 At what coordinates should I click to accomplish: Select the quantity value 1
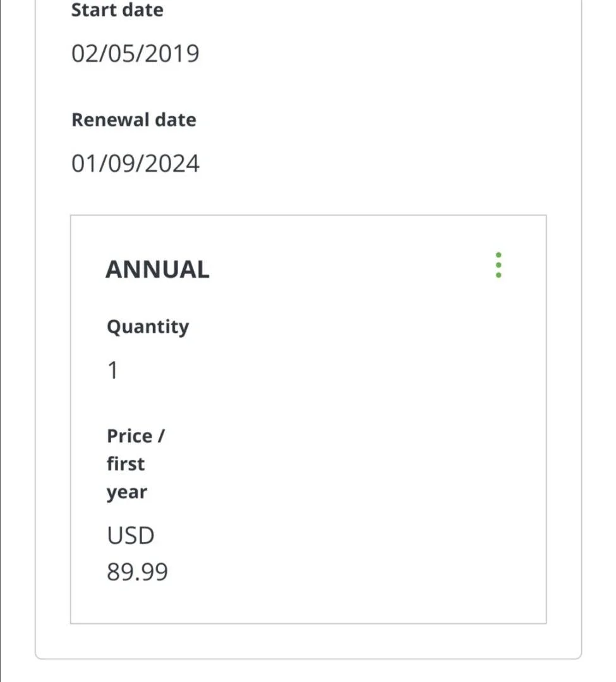click(x=112, y=371)
